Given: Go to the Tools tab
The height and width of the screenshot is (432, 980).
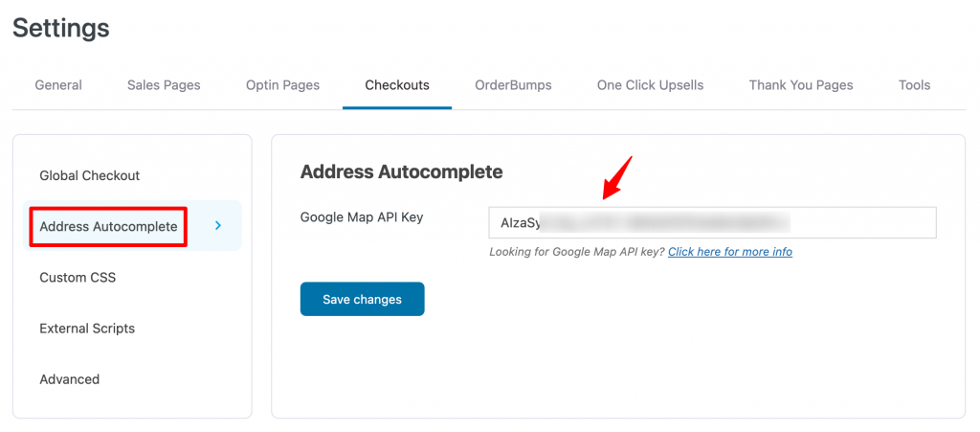Looking at the screenshot, I should [x=914, y=85].
